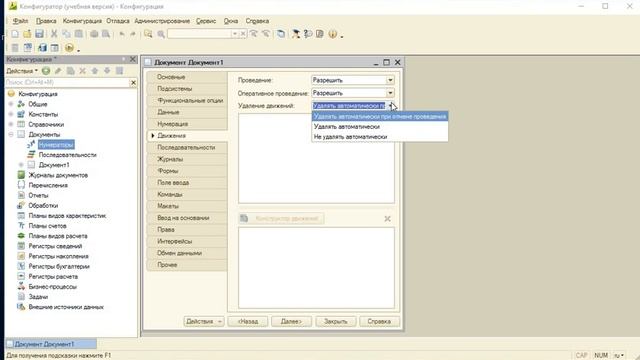640x360 pixels.
Task: Open the Проведение dropdown
Action: [x=390, y=80]
